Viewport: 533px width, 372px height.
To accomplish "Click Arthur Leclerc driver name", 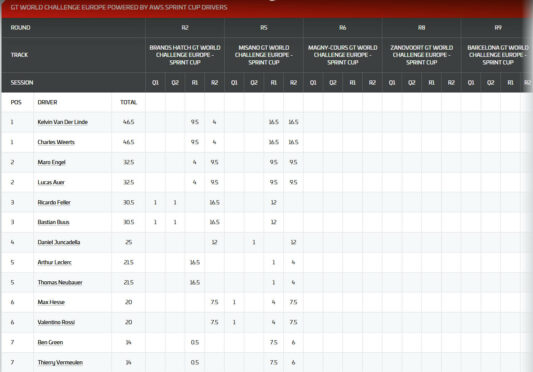I will tap(54, 262).
